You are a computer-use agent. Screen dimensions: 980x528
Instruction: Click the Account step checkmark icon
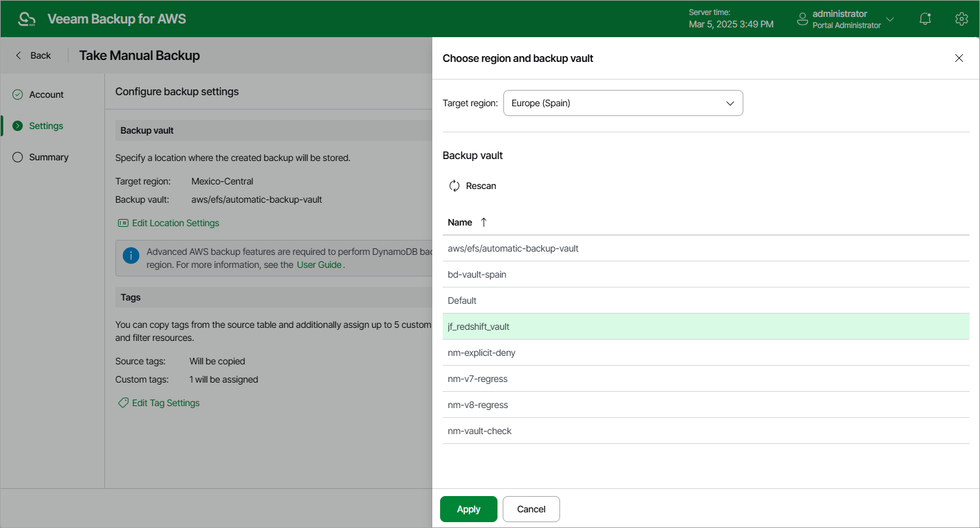coord(18,95)
